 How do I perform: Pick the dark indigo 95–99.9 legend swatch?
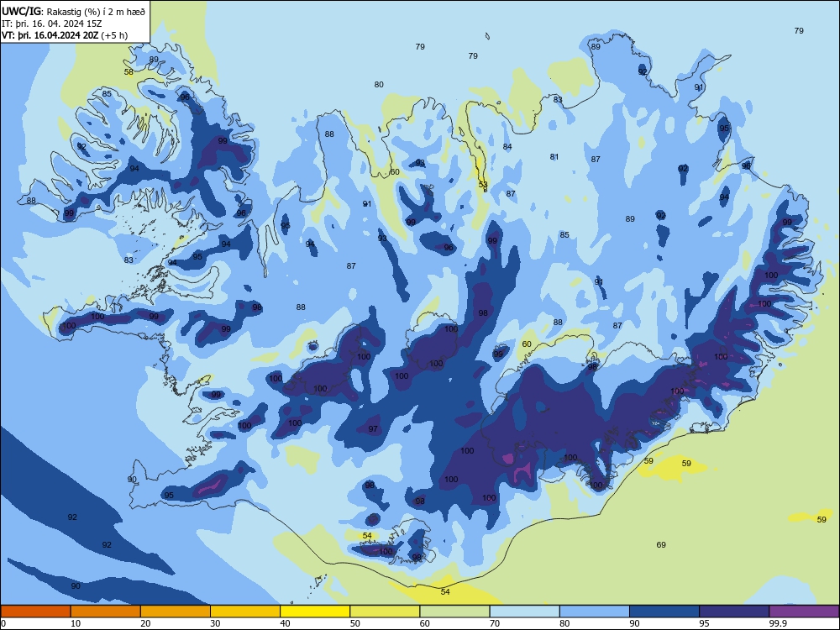click(x=734, y=612)
